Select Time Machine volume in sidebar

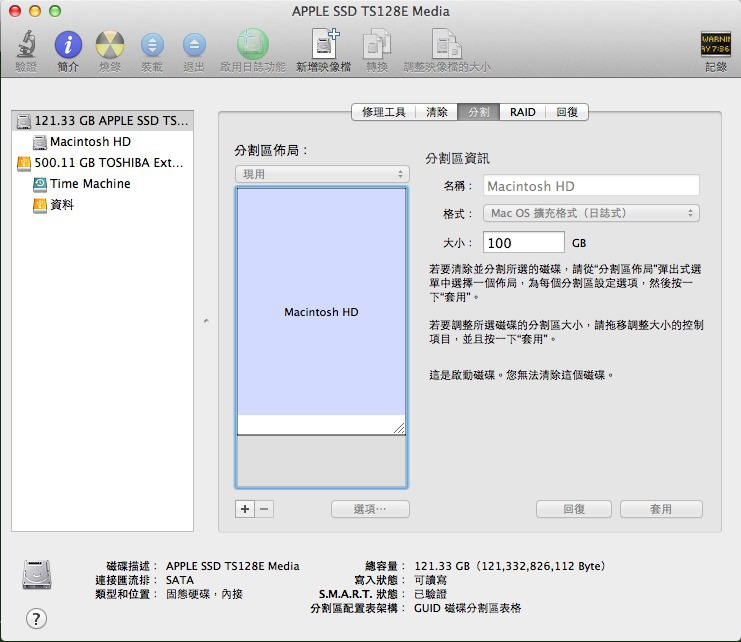point(103,184)
